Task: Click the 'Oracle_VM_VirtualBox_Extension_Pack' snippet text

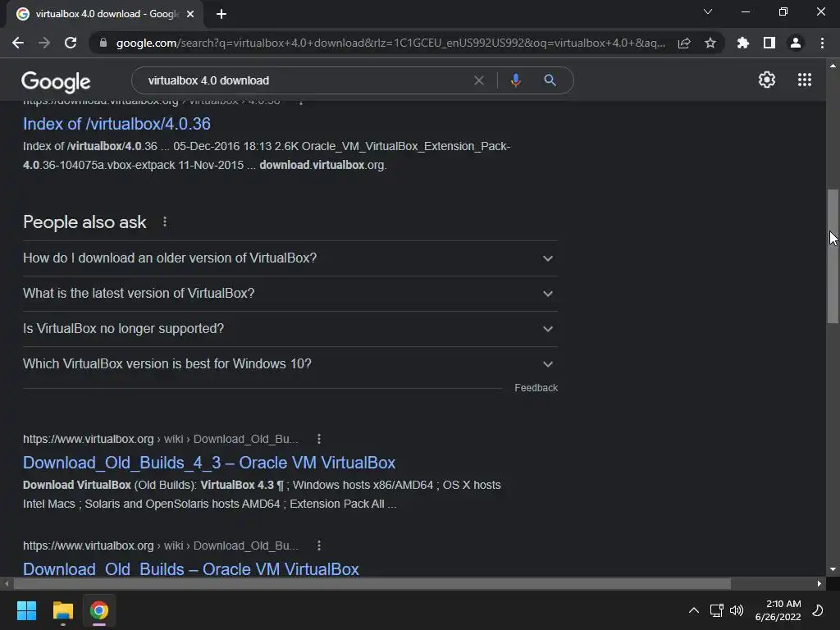Action: (405, 146)
